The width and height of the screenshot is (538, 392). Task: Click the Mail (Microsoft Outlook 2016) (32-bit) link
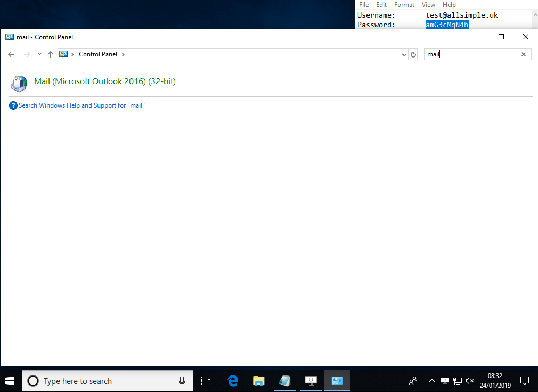click(105, 81)
